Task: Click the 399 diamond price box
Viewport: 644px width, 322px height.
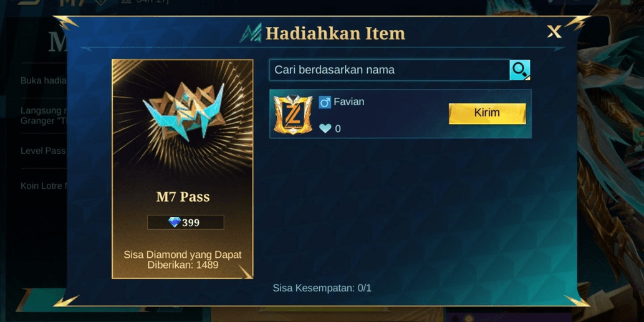Action: (x=186, y=222)
